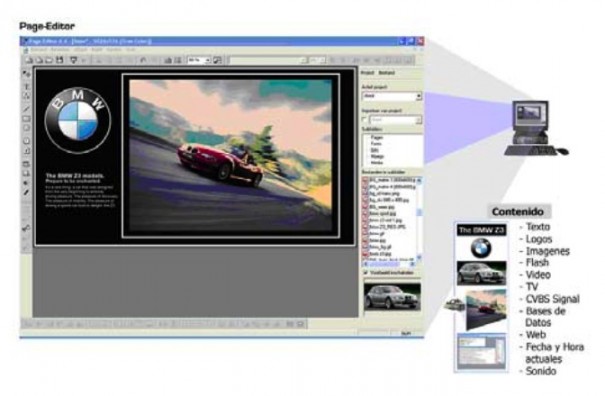The height and width of the screenshot is (396, 605).
Task: Toggle the preview checkbox below the file list
Action: point(365,272)
